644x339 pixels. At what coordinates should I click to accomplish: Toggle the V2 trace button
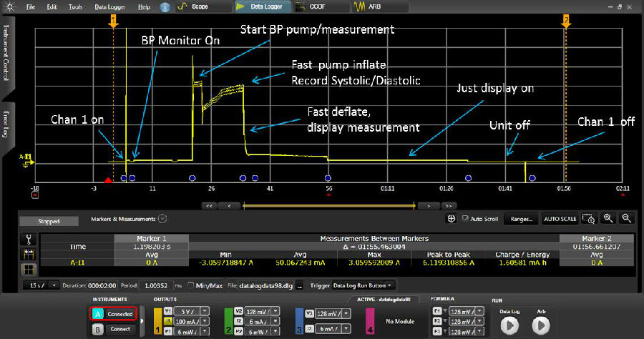click(x=238, y=311)
